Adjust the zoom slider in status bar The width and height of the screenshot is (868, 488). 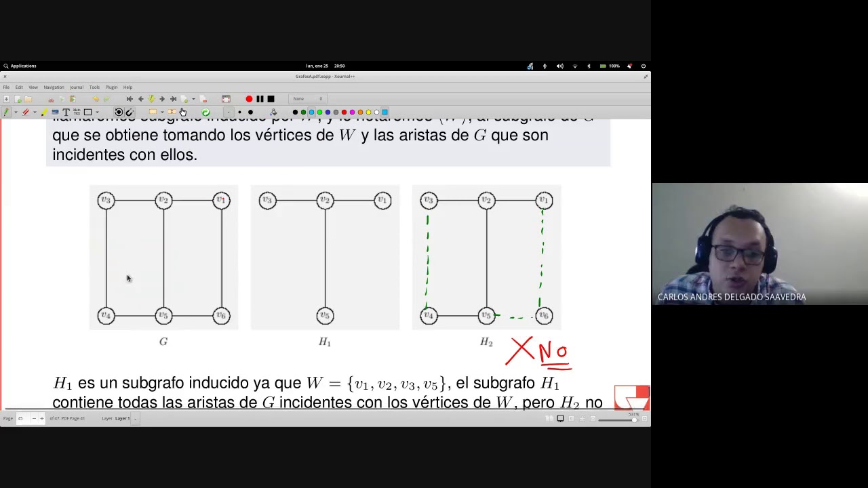coord(617,419)
